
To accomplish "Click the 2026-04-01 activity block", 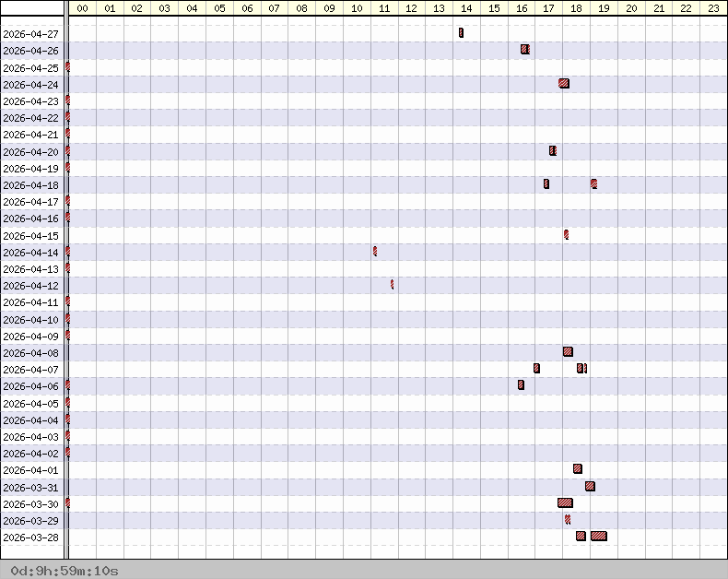I will tap(578, 469).
